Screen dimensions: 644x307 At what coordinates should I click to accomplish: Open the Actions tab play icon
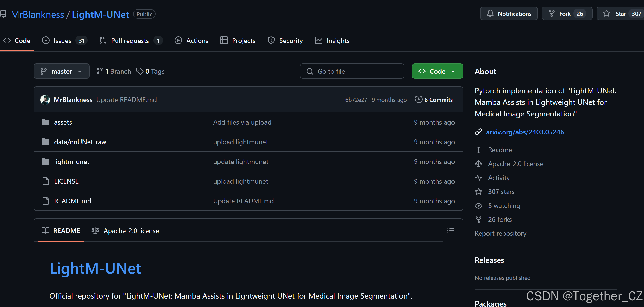(x=178, y=41)
